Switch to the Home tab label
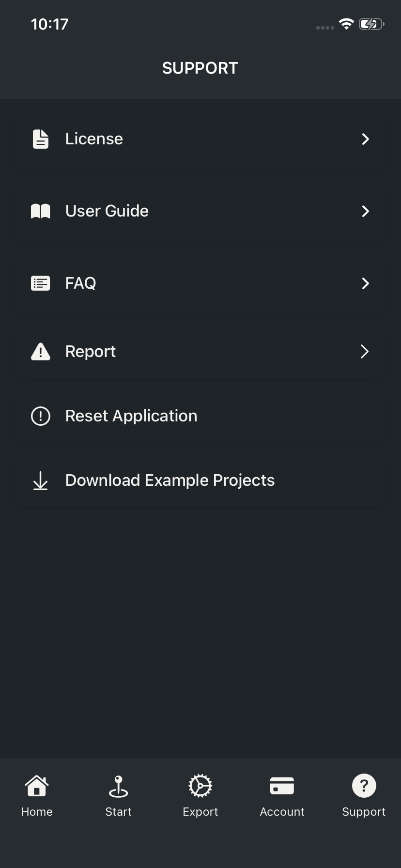The width and height of the screenshot is (401, 868). pos(37,812)
